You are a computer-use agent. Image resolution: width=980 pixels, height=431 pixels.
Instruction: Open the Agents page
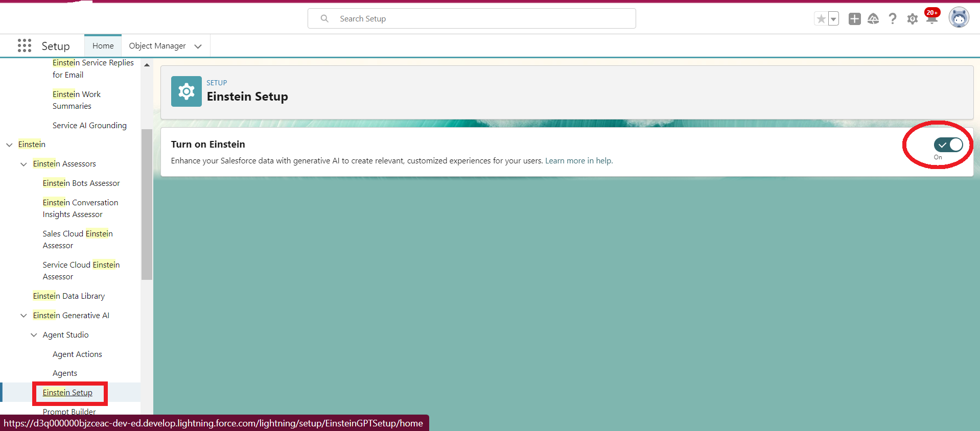(65, 373)
